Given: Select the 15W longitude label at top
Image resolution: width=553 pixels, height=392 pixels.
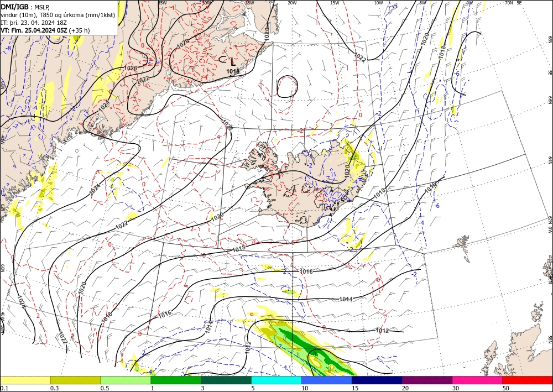Looking at the screenshot, I should coord(335,3).
